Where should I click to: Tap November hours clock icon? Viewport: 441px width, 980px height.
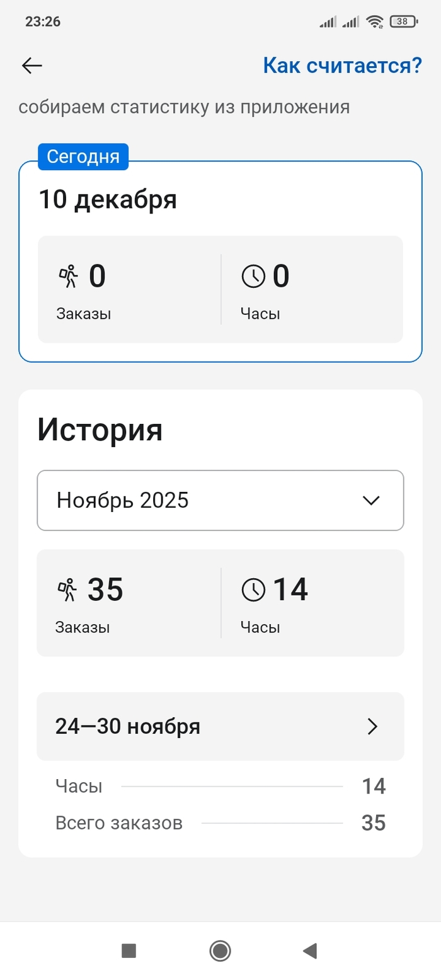point(253,590)
